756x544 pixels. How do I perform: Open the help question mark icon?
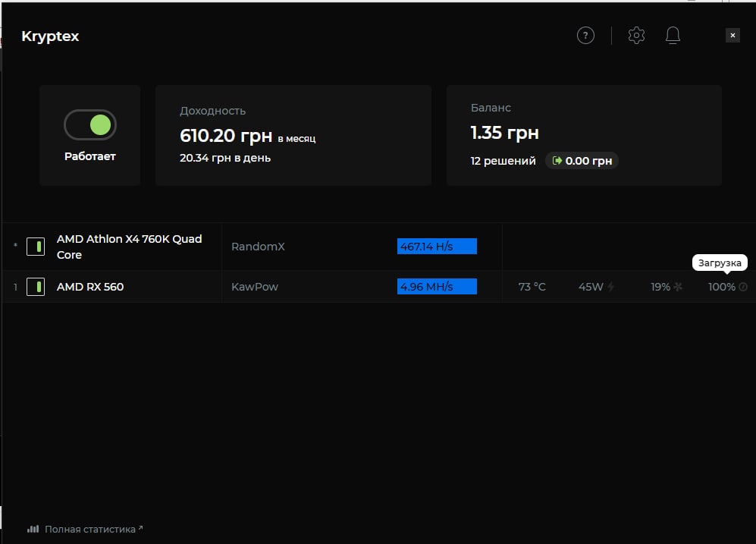pos(585,35)
